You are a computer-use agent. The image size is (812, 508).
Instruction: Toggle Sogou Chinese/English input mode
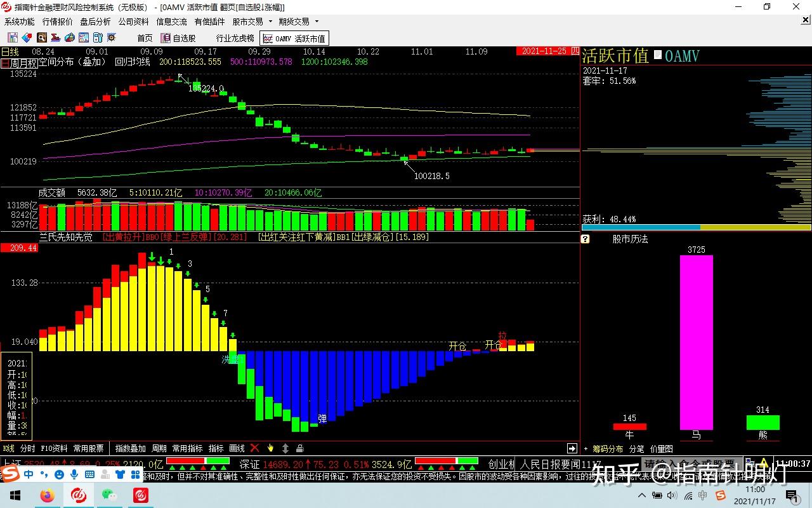[x=29, y=474]
